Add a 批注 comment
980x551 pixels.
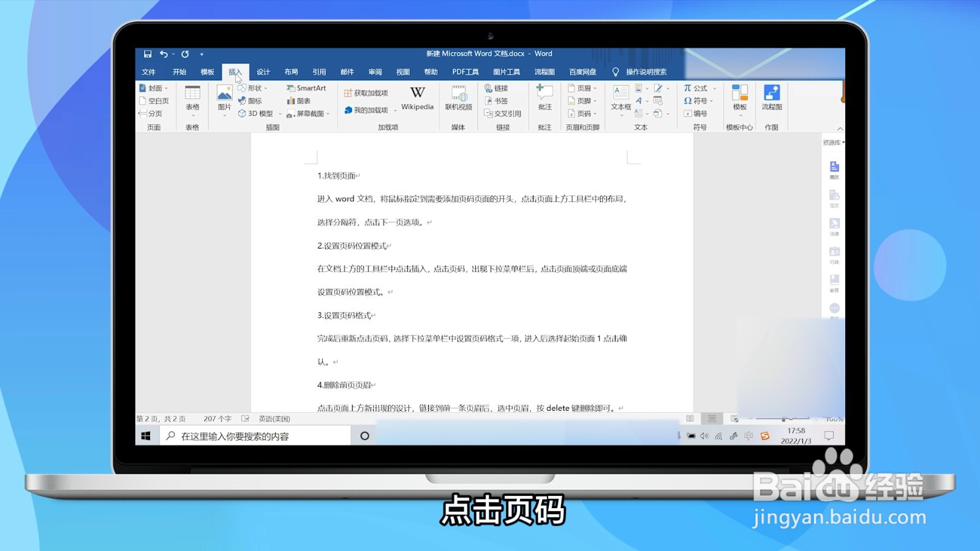545,99
